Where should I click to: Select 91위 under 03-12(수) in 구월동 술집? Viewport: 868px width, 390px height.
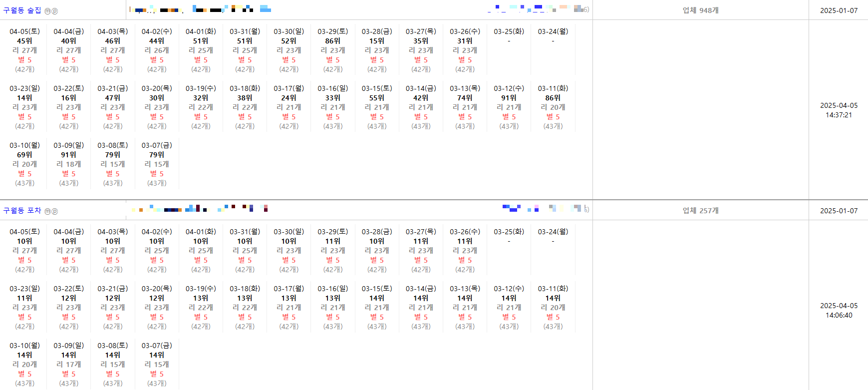(509, 98)
